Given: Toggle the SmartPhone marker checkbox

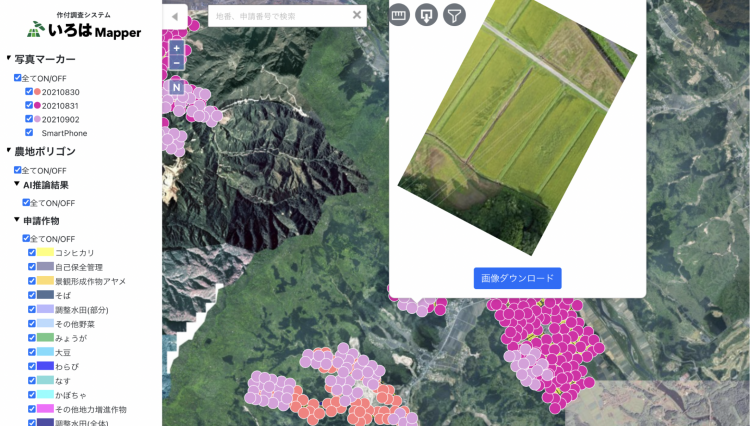Looking at the screenshot, I should pos(29,132).
